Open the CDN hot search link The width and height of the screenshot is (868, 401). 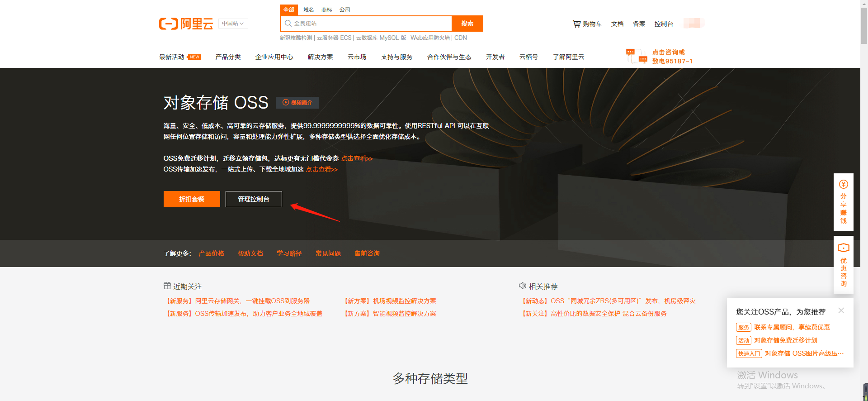(461, 38)
